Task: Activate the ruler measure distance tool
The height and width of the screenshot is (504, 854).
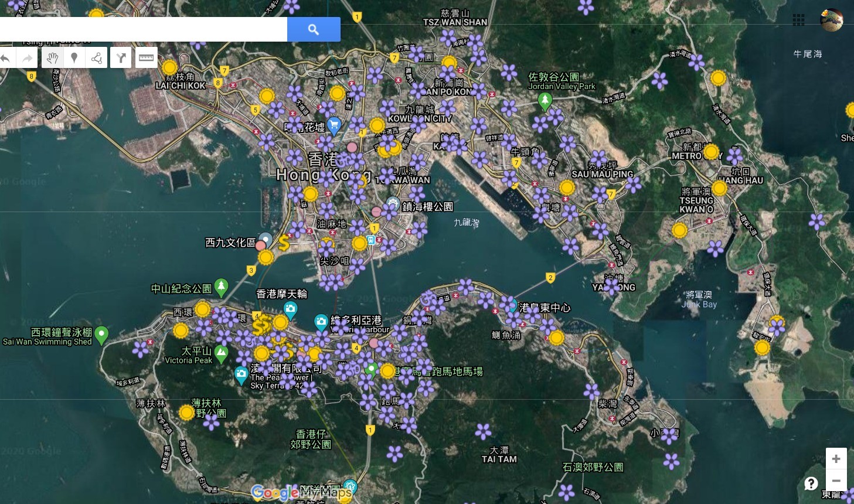Action: [x=146, y=58]
